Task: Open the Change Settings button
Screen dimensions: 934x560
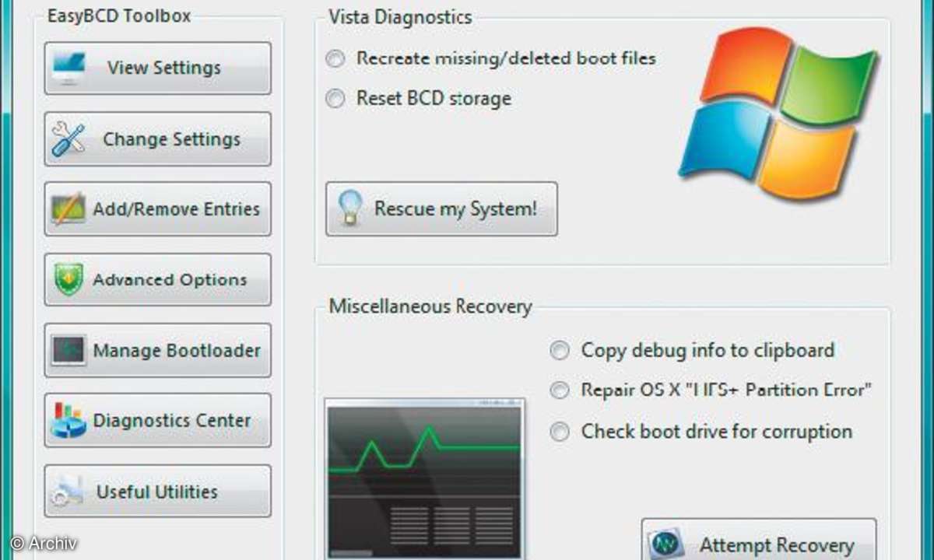Action: (x=158, y=139)
